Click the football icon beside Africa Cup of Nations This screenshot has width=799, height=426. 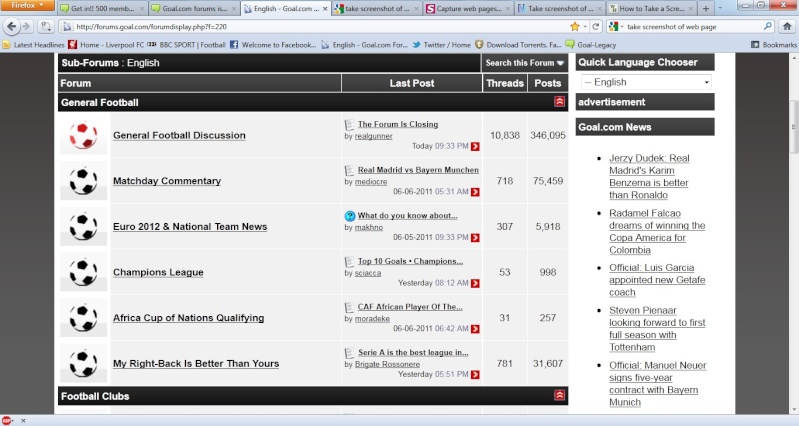(83, 317)
